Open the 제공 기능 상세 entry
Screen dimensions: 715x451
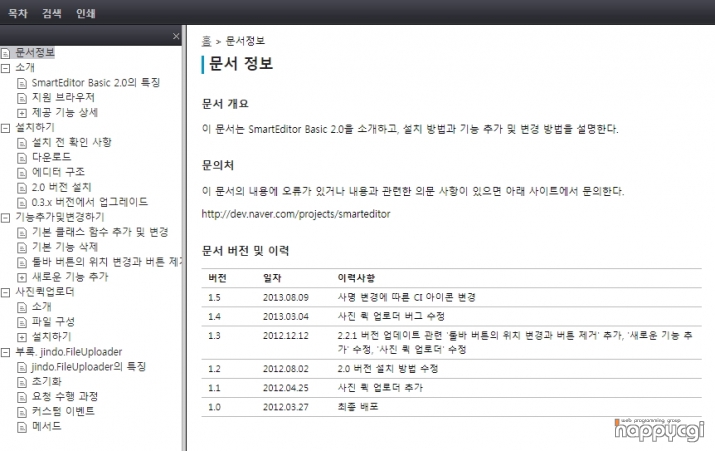coord(65,112)
